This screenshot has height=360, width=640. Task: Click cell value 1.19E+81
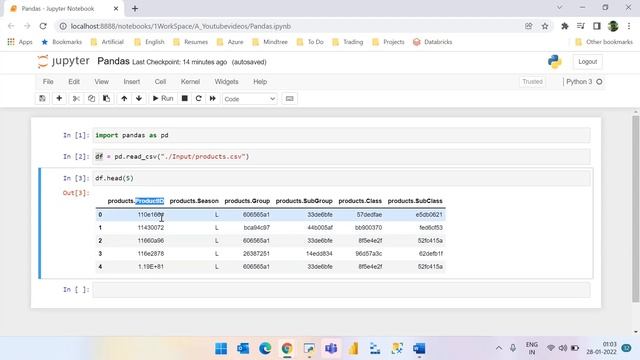point(151,267)
